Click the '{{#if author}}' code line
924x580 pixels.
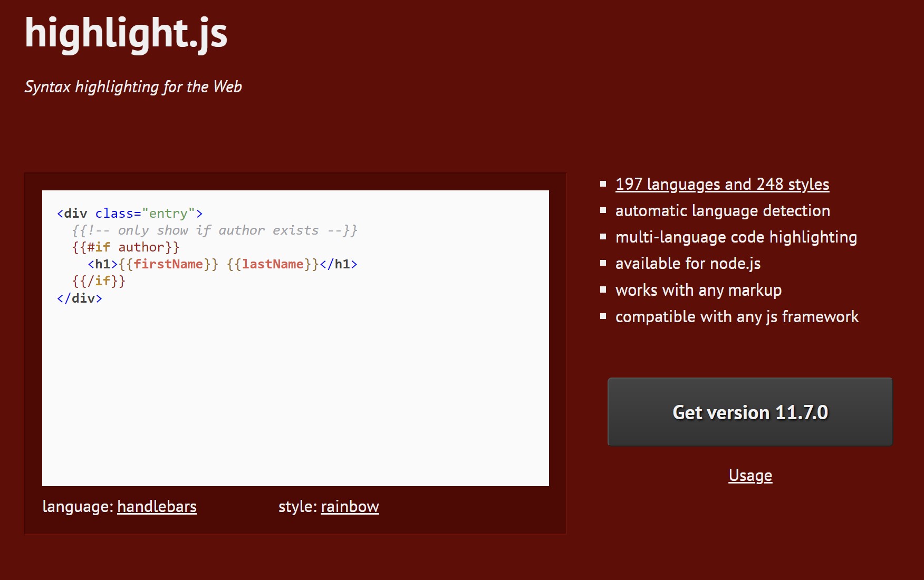pos(126,247)
